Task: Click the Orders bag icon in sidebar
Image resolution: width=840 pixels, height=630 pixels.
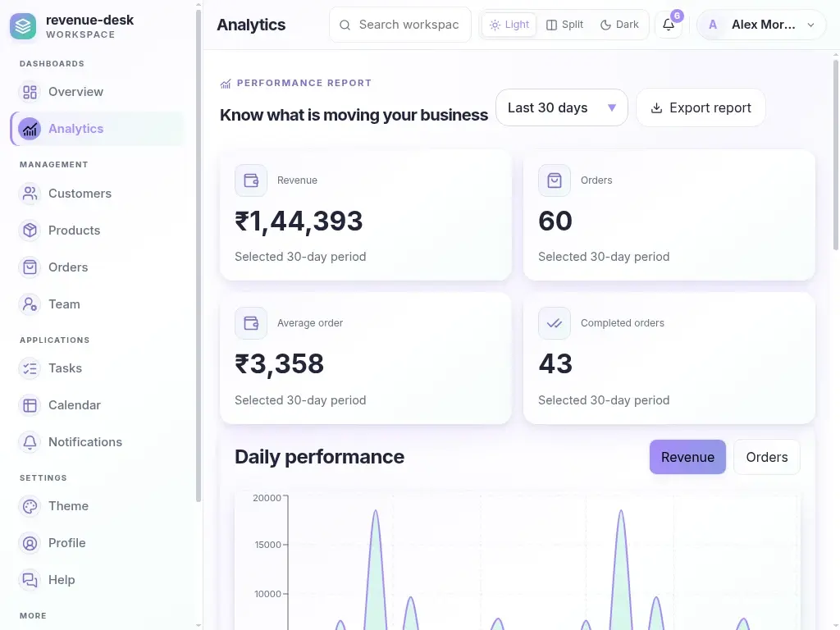Action: click(30, 267)
